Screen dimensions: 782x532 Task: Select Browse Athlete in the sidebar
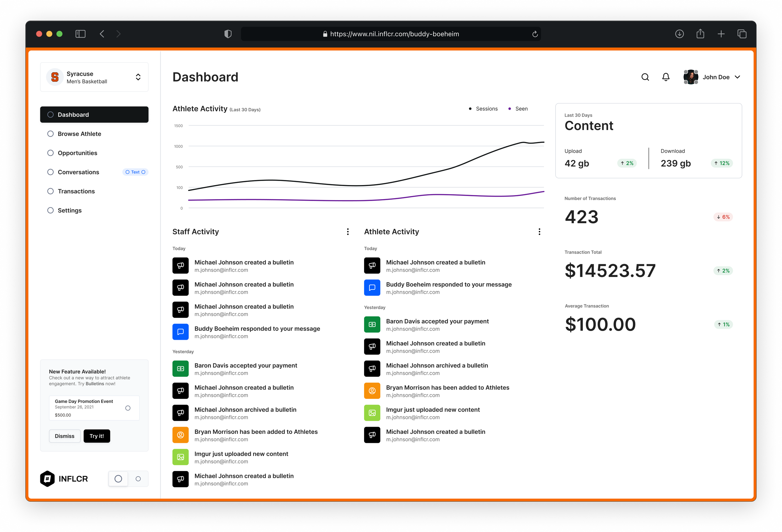(x=79, y=133)
